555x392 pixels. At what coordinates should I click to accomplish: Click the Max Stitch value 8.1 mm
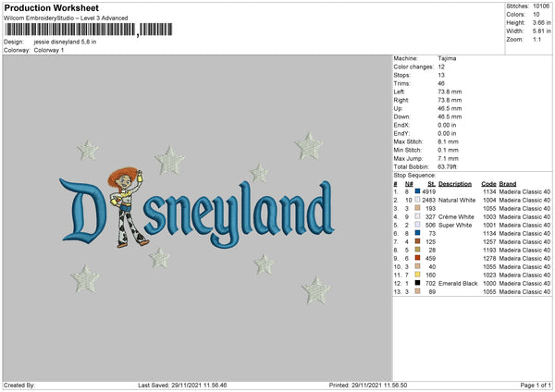point(448,141)
